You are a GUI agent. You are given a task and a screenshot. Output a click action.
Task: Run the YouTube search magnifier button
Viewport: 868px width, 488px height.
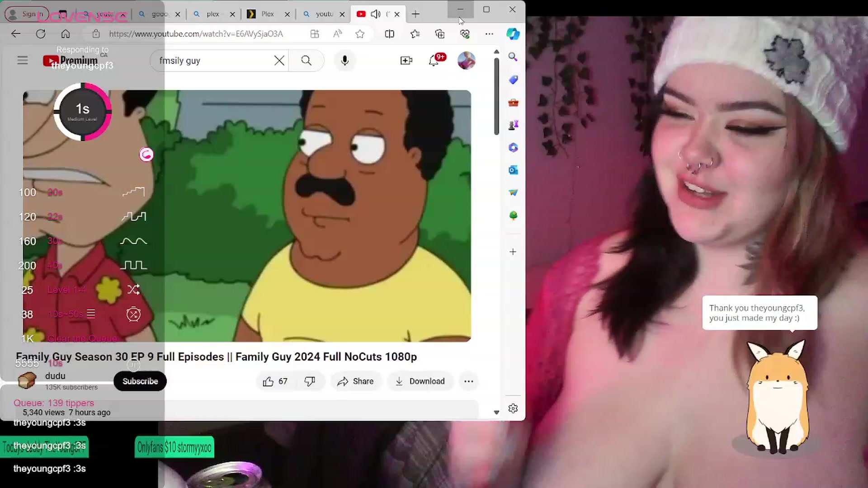tap(307, 61)
